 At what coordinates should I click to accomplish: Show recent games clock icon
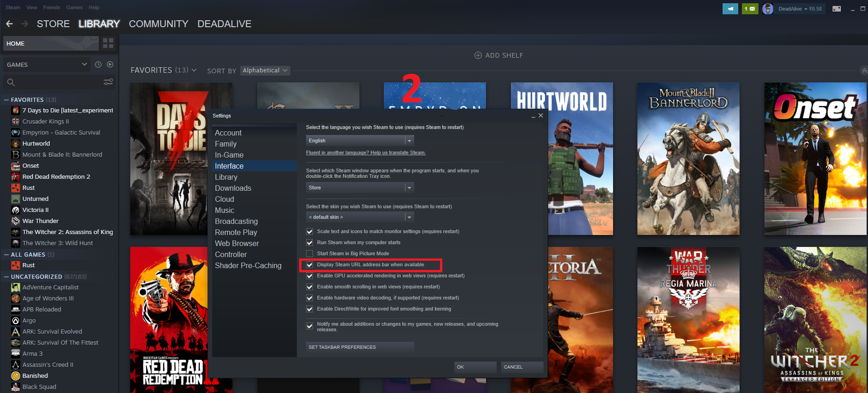[x=98, y=65]
